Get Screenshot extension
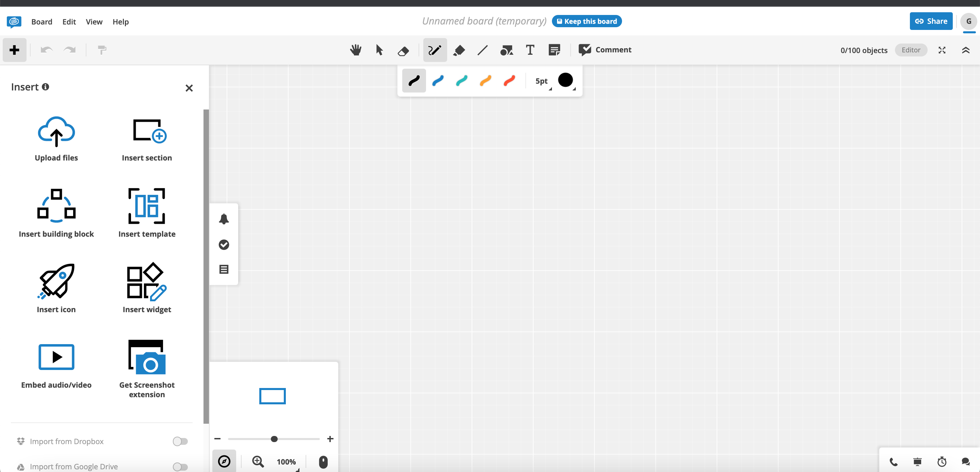This screenshot has width=980, height=472. click(147, 368)
